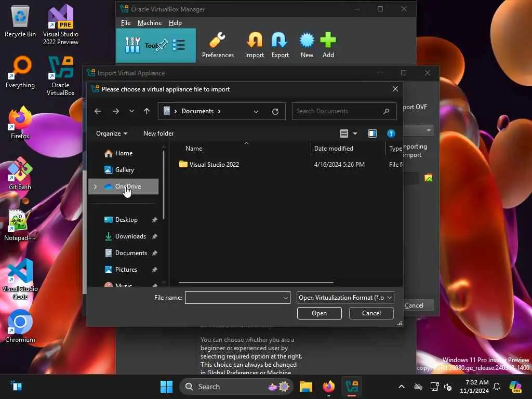Viewport: 532px width, 399px height.
Task: Open the Everything desktop shortcut
Action: [20, 73]
